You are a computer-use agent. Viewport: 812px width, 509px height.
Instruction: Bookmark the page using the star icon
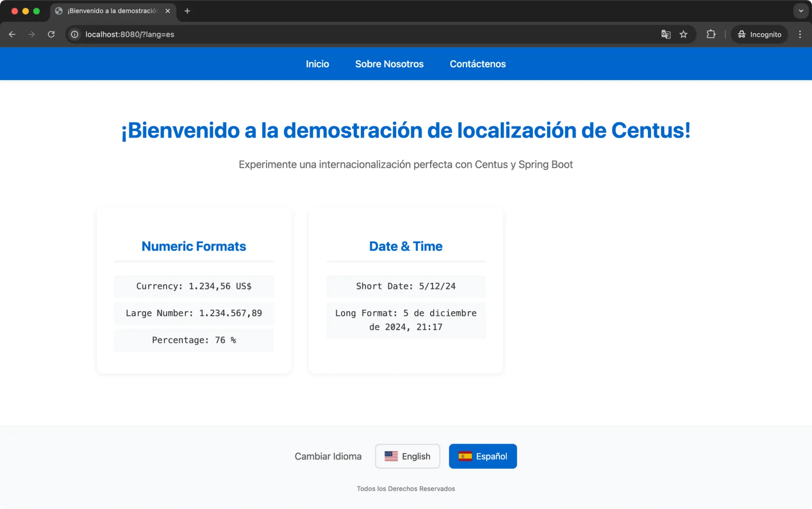(684, 34)
